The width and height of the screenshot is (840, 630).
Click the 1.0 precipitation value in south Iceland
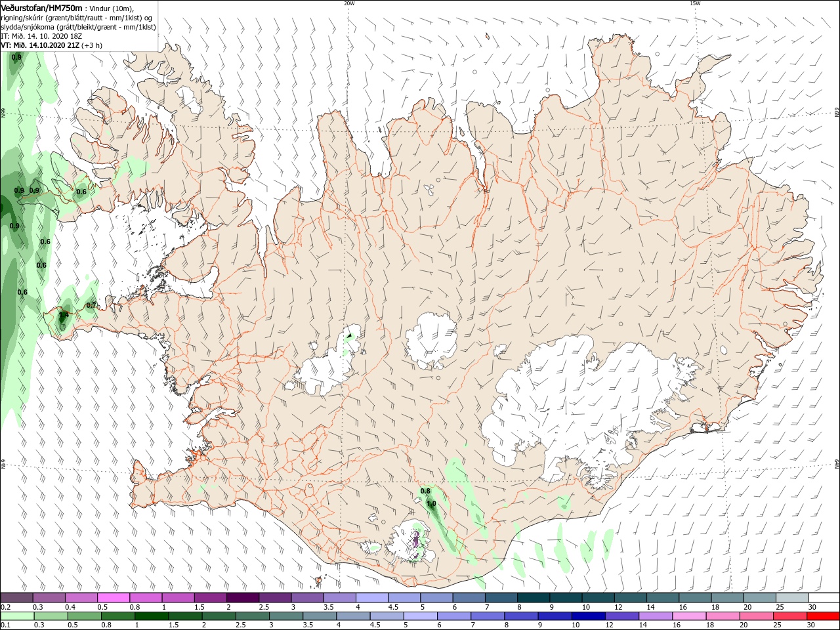(x=431, y=504)
